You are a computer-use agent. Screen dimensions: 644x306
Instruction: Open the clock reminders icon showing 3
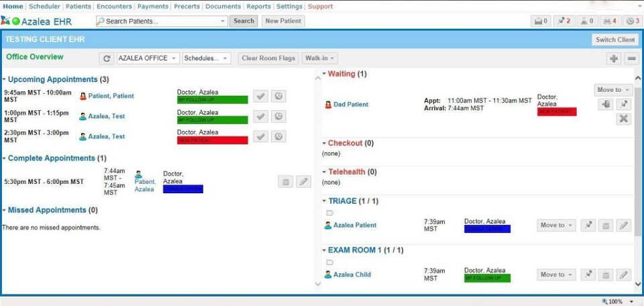[633, 21]
